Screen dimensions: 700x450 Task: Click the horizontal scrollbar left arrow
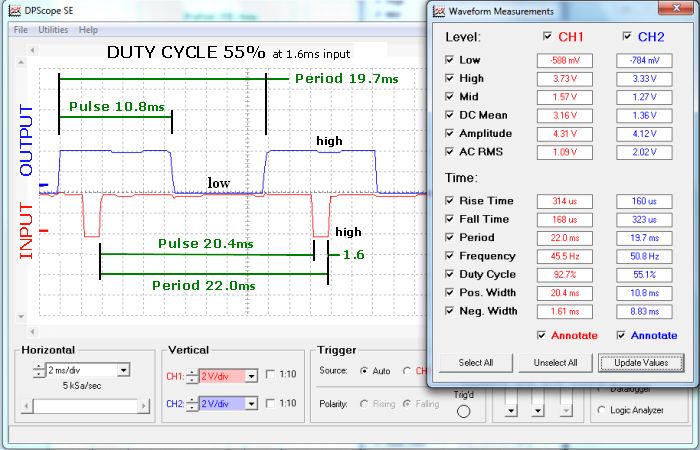27,406
